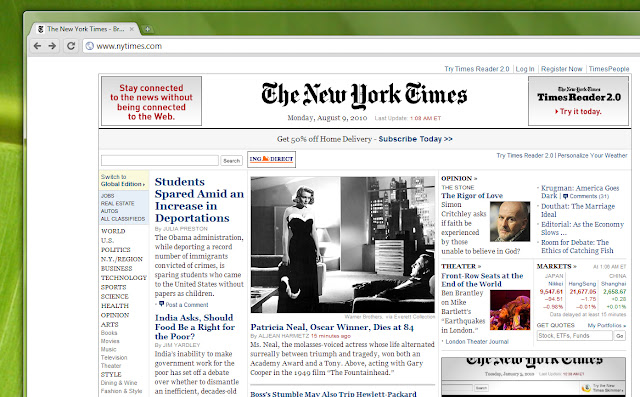Go to the SPORTS section
The image size is (640, 397).
[x=113, y=287]
